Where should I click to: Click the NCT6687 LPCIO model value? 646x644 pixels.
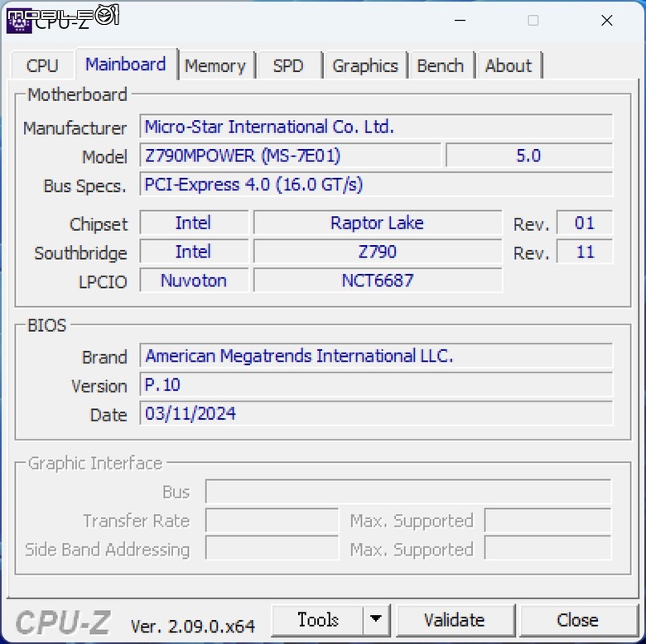[378, 281]
